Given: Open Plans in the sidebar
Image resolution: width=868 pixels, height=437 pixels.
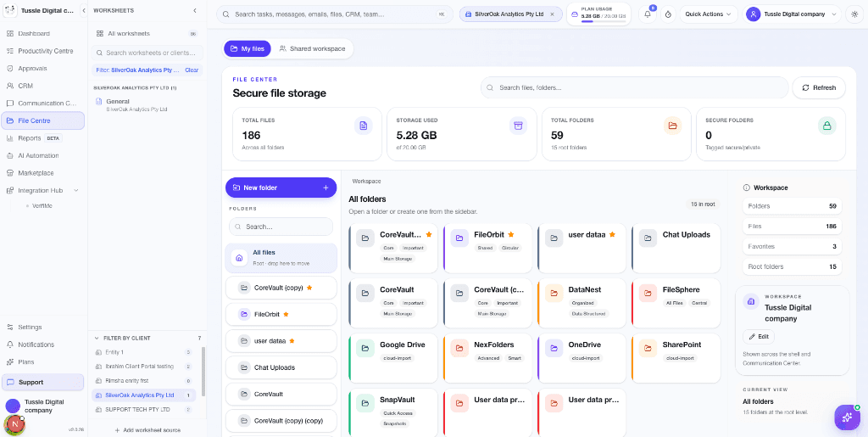Looking at the screenshot, I should pyautogui.click(x=43, y=361).
